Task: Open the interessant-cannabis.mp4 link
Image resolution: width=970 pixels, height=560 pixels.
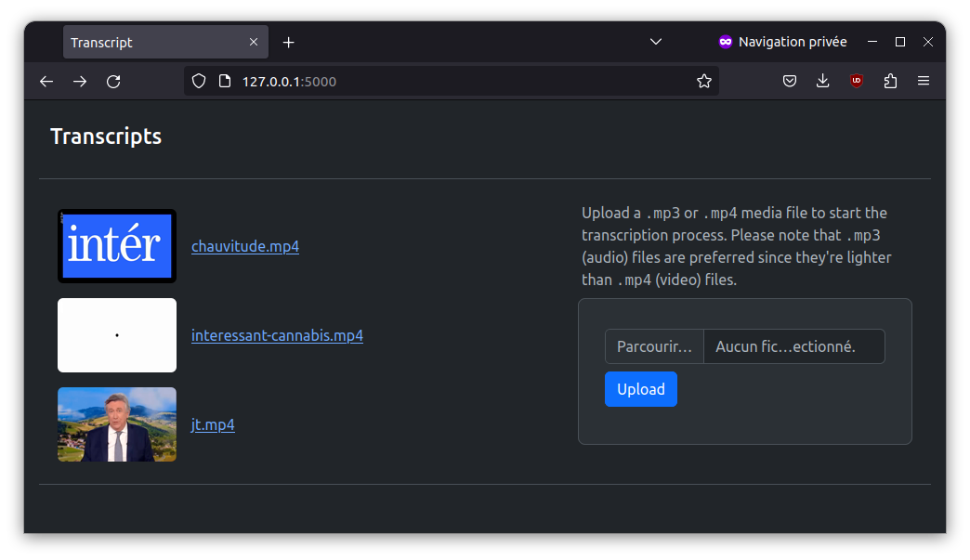Action: pos(277,335)
